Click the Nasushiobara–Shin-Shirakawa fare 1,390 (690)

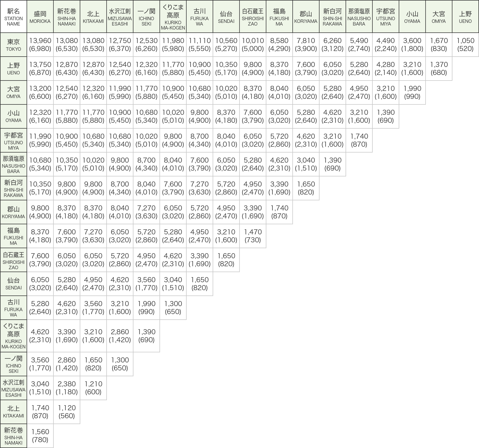pos(333,164)
